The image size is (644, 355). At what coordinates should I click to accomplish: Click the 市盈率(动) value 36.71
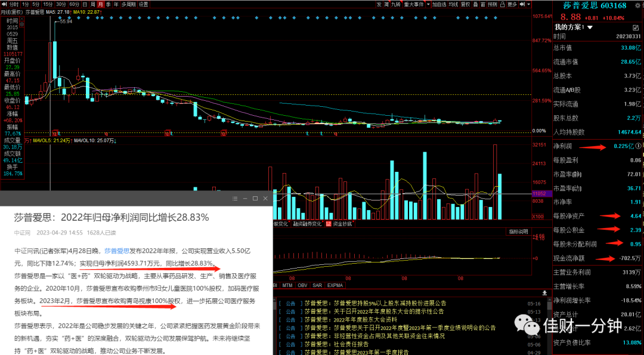click(x=633, y=188)
